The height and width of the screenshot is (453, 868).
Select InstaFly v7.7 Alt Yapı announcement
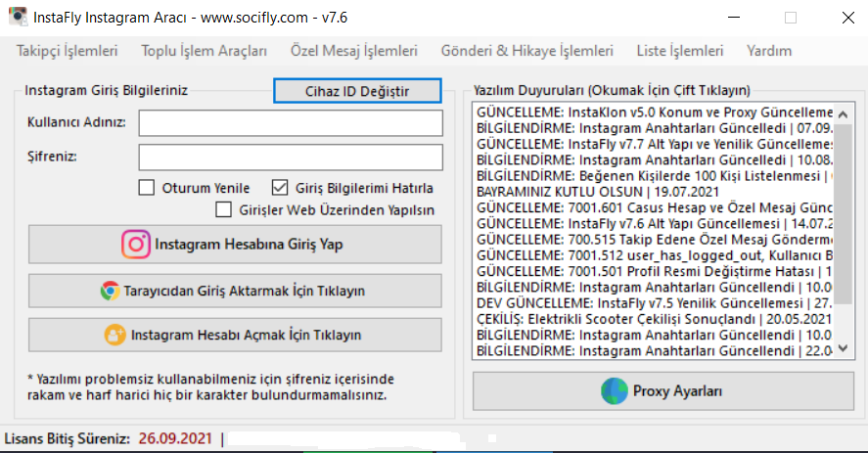tap(654, 144)
